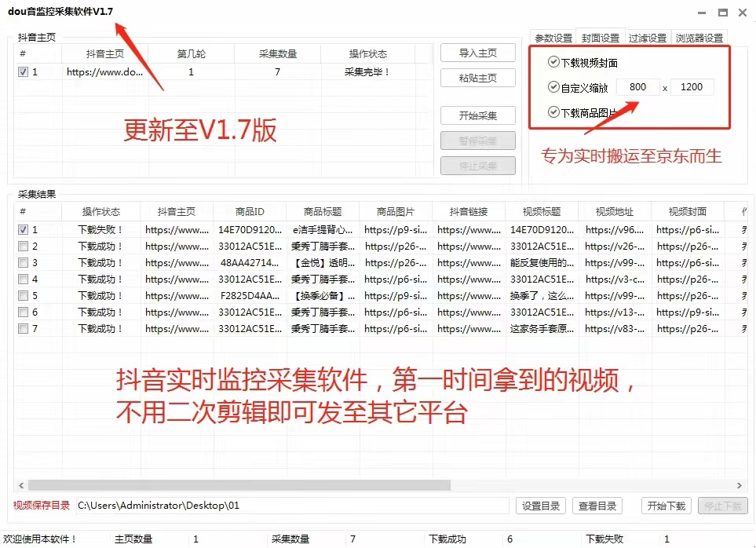The image size is (756, 548).
Task: Click title e洁手提背心... cell
Action: click(323, 229)
